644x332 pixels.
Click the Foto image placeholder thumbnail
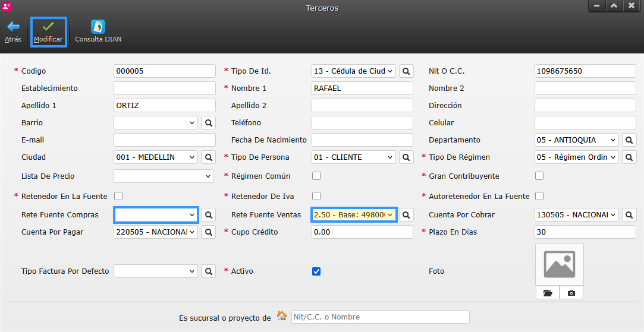click(x=559, y=264)
